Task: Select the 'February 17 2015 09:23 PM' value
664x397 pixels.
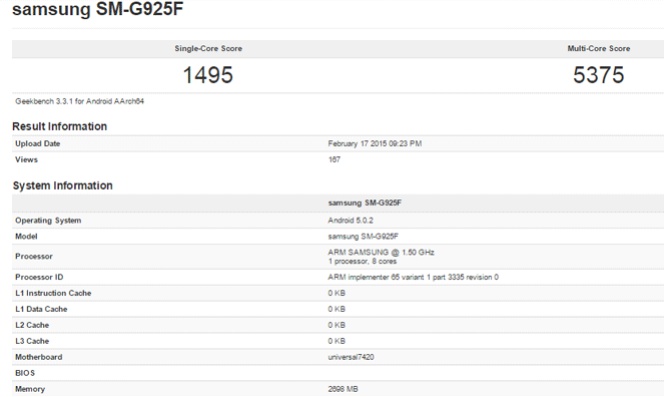Action: point(375,144)
